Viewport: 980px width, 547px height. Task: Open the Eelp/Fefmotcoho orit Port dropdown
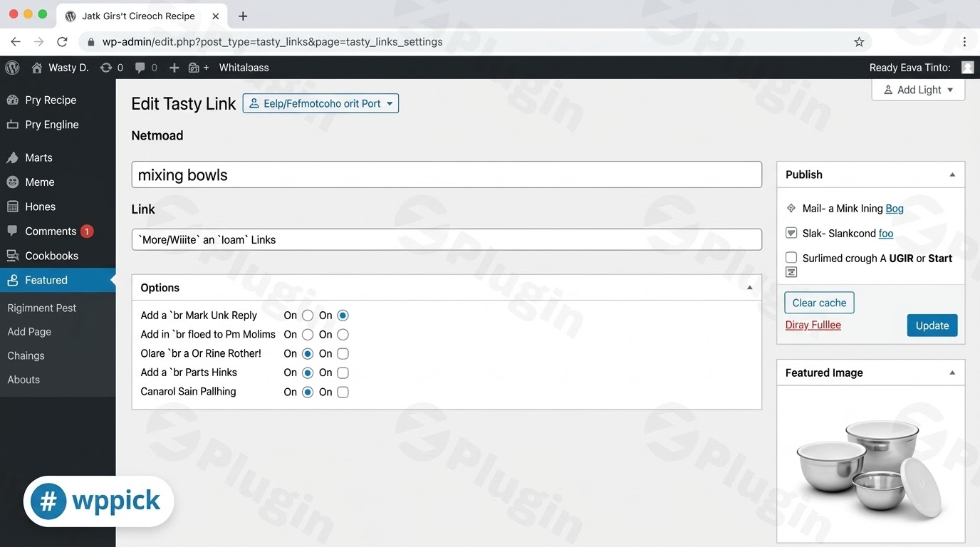(x=320, y=103)
